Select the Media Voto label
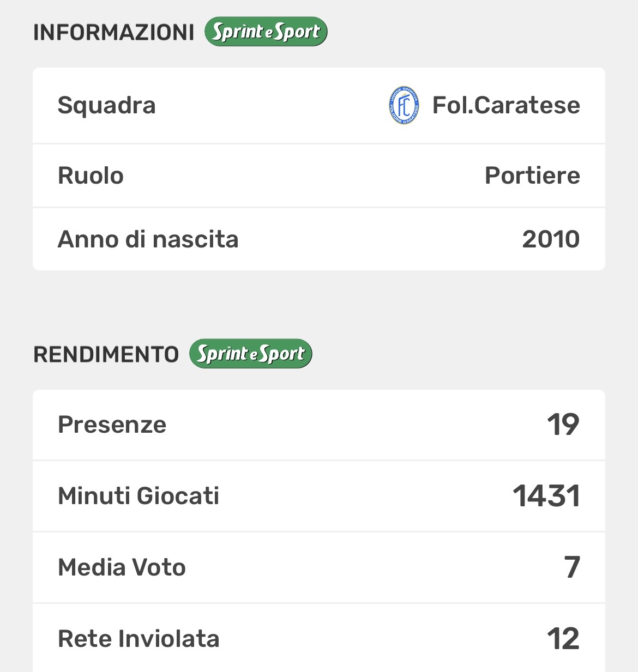This screenshot has width=638, height=672. 122,567
